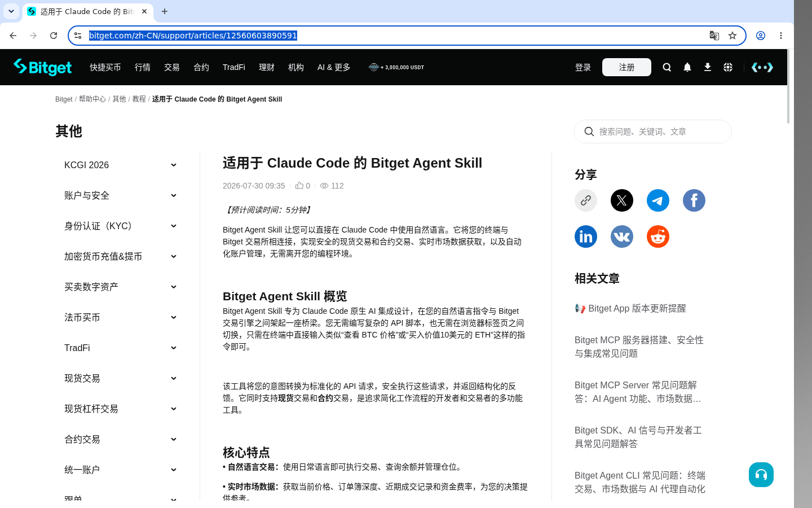The width and height of the screenshot is (812, 508).
Task: Click the browser address bar URL
Action: (193, 36)
